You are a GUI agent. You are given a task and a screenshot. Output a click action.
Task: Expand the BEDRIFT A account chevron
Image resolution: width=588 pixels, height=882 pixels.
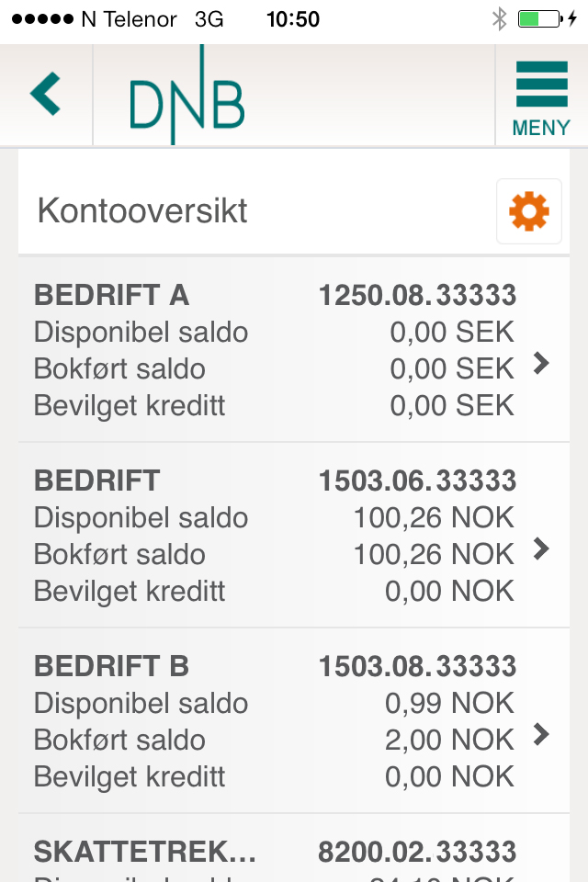click(x=541, y=364)
